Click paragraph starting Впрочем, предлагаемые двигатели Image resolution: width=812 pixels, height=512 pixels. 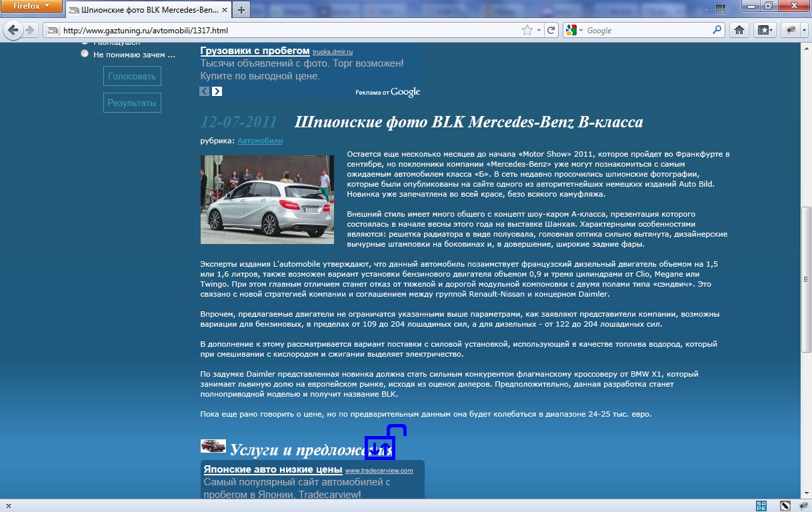tap(460, 319)
